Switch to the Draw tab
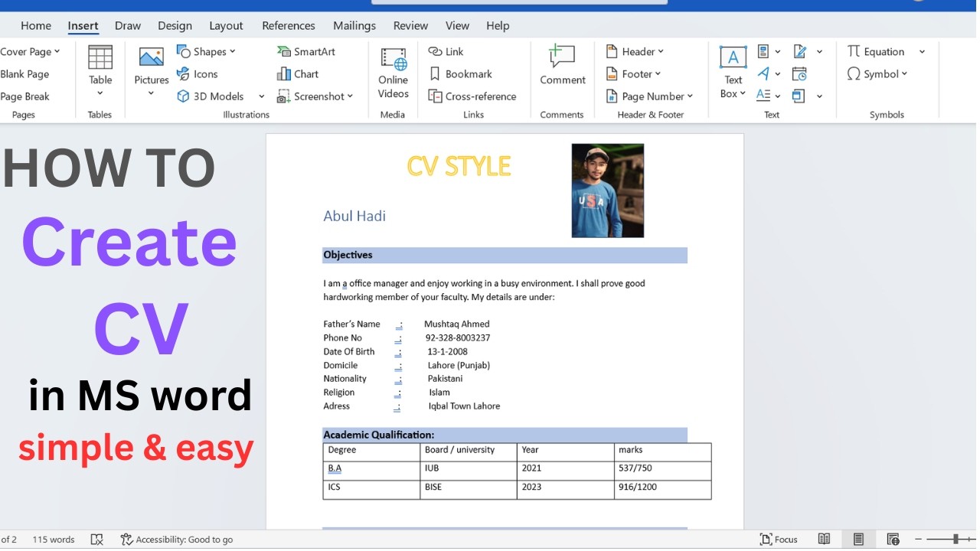 tap(128, 25)
